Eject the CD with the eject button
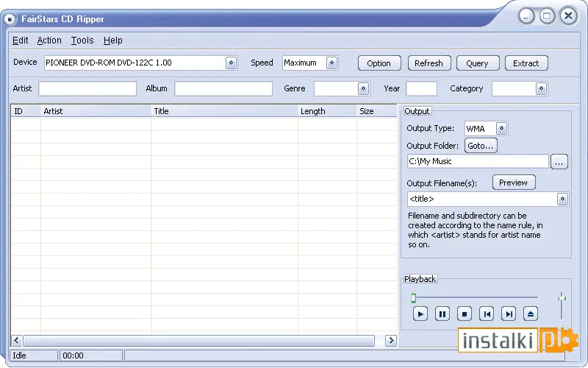 (x=531, y=314)
